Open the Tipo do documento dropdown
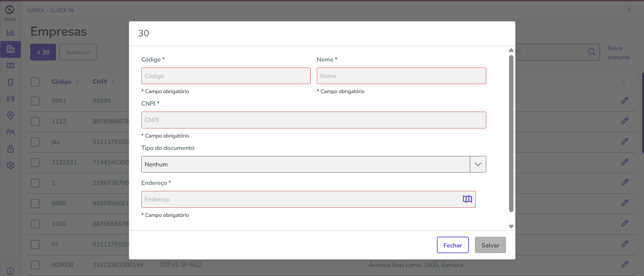The image size is (644, 276). point(478,164)
